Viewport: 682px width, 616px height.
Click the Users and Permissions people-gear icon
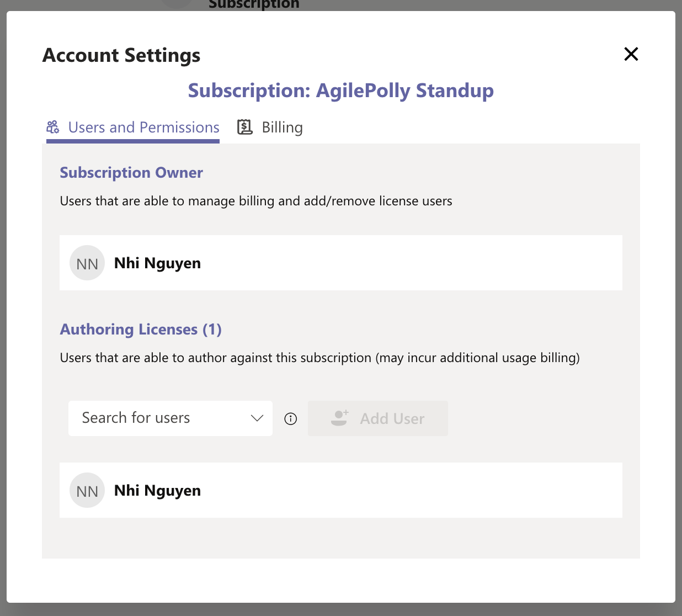[x=53, y=128]
